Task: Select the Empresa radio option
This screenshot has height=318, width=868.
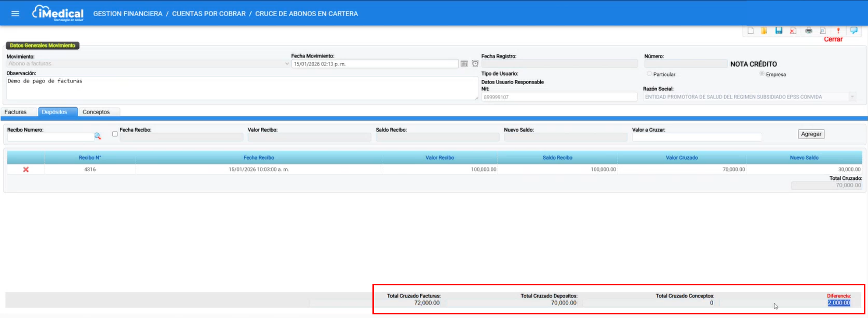Action: click(762, 74)
